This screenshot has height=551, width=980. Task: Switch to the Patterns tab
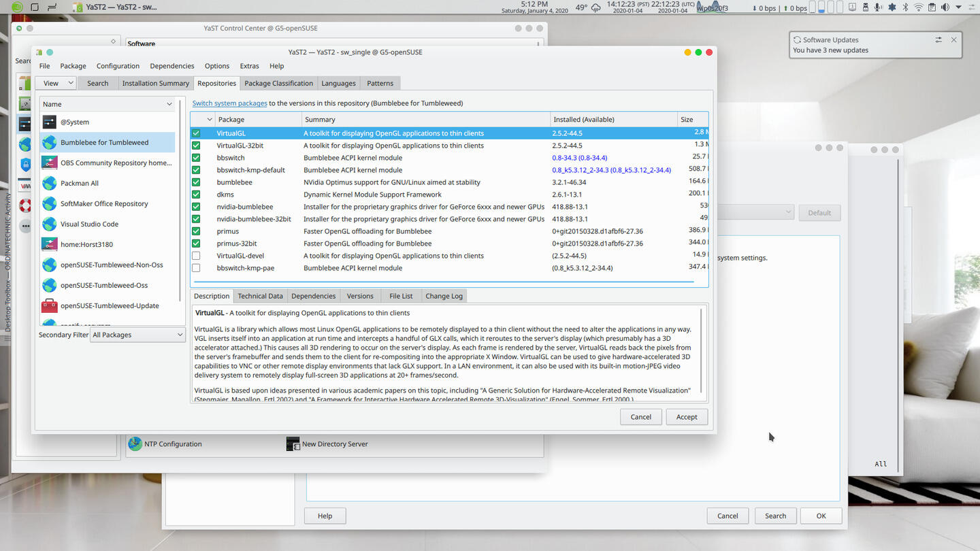tap(380, 83)
